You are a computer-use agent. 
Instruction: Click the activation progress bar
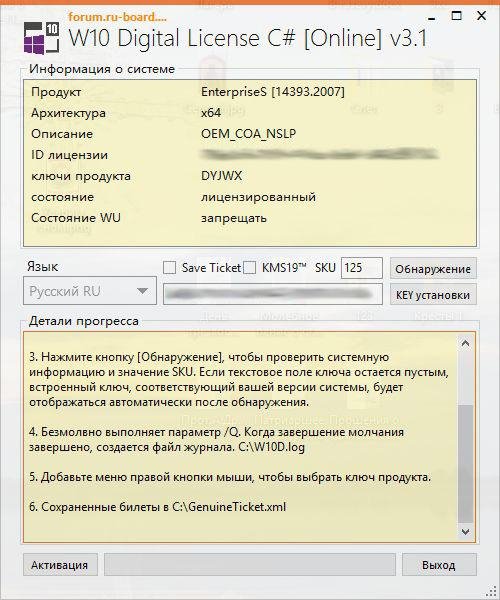[x=250, y=564]
